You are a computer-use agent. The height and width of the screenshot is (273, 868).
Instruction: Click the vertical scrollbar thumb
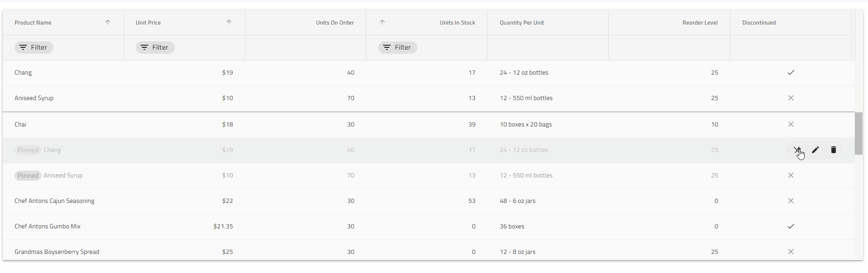pos(858,133)
